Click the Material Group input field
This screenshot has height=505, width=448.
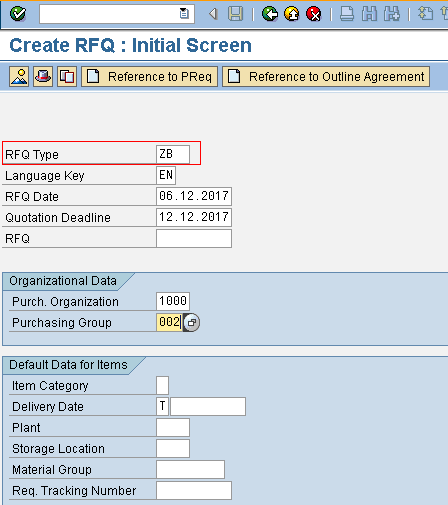coord(190,469)
